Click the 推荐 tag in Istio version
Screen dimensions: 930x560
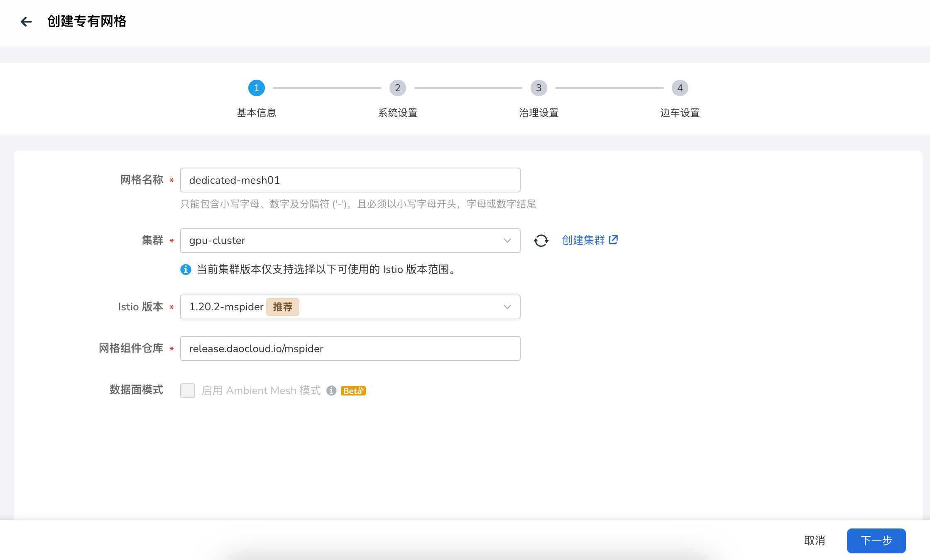point(282,307)
